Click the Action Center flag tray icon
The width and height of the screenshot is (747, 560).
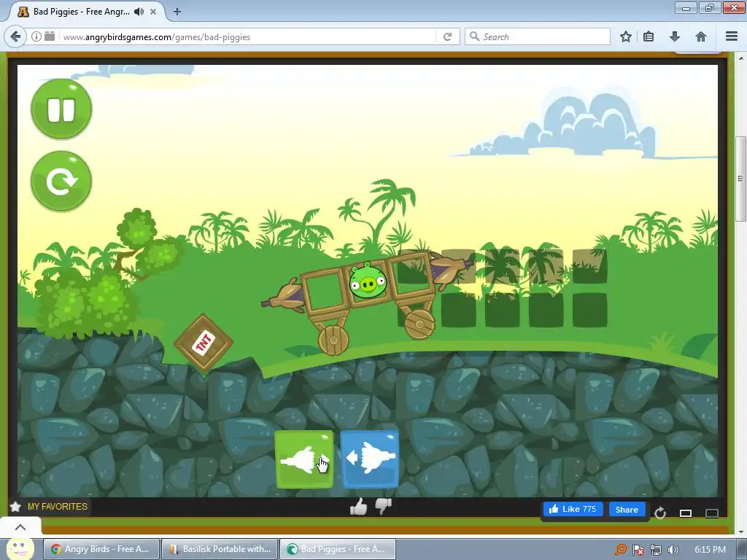(x=638, y=550)
